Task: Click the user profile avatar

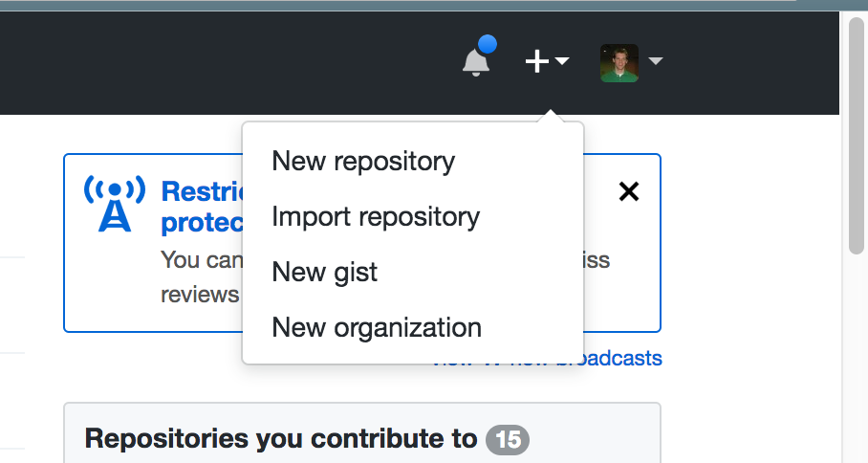Action: [x=618, y=62]
